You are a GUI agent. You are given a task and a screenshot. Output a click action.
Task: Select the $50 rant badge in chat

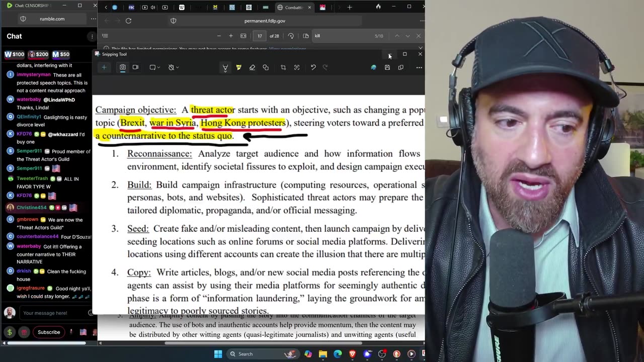click(61, 54)
